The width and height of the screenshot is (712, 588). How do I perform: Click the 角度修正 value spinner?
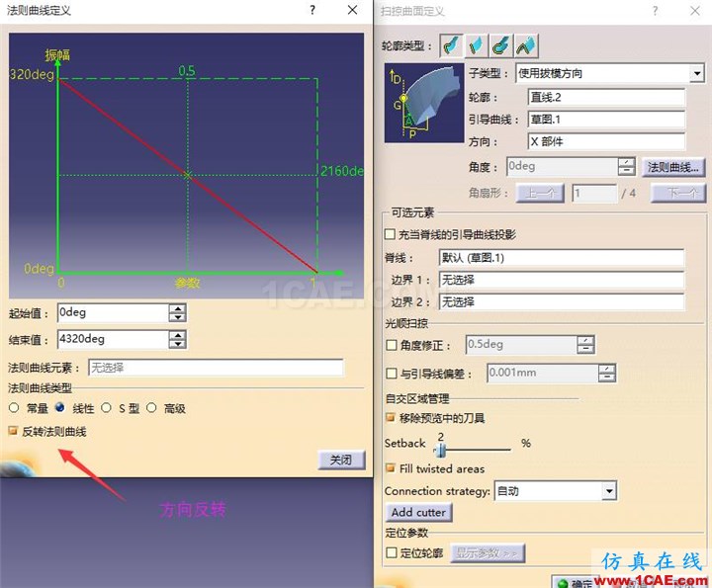pos(585,345)
